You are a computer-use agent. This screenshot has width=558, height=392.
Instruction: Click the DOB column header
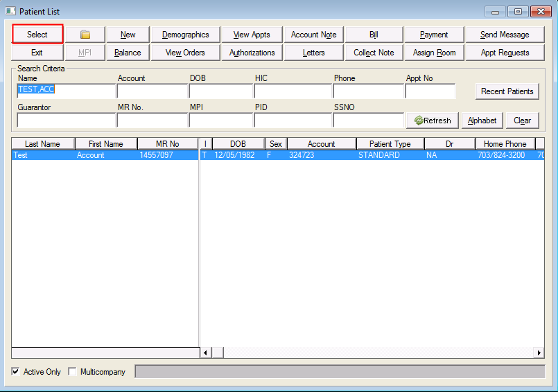tap(238, 144)
